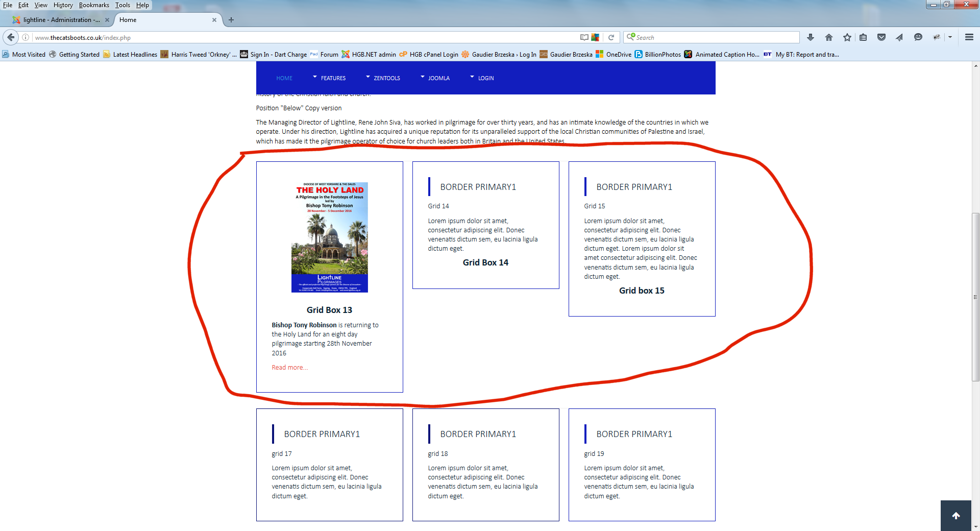The height and width of the screenshot is (531, 980).
Task: Open the Help menu
Action: pos(142,5)
